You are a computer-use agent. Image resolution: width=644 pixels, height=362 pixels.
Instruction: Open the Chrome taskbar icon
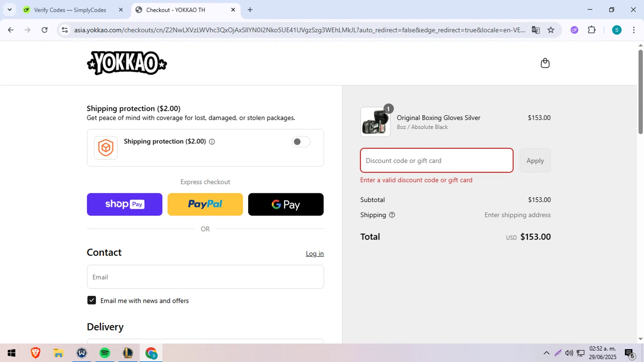[151, 353]
